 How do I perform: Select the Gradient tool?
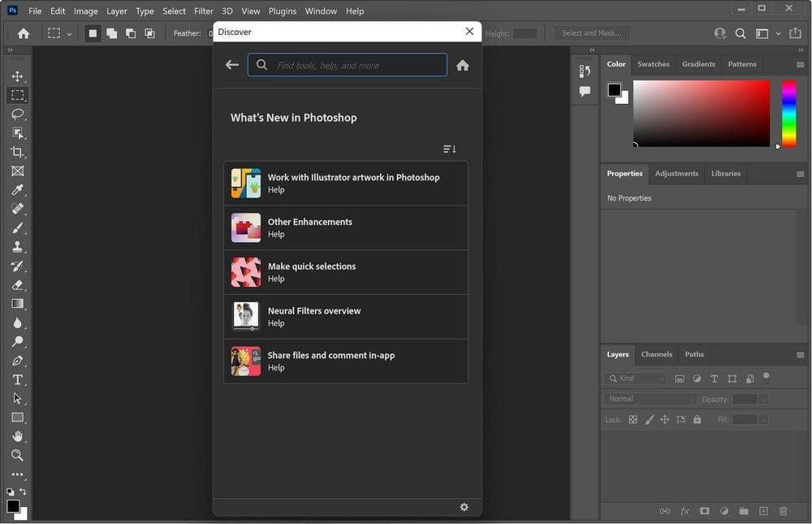(18, 304)
